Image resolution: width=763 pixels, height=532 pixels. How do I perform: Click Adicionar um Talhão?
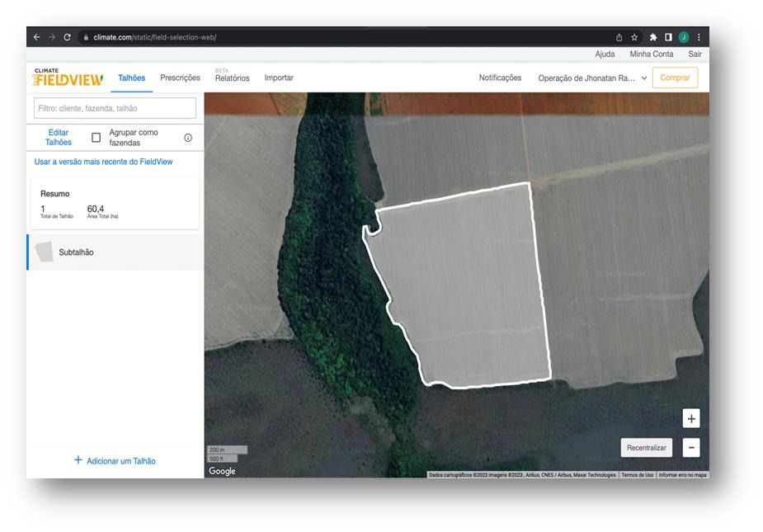[115, 460]
